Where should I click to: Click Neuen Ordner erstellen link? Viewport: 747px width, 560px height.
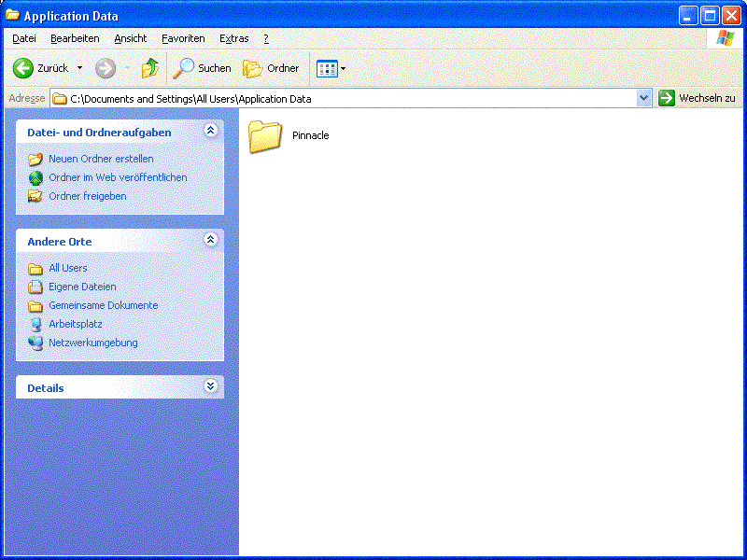click(101, 159)
